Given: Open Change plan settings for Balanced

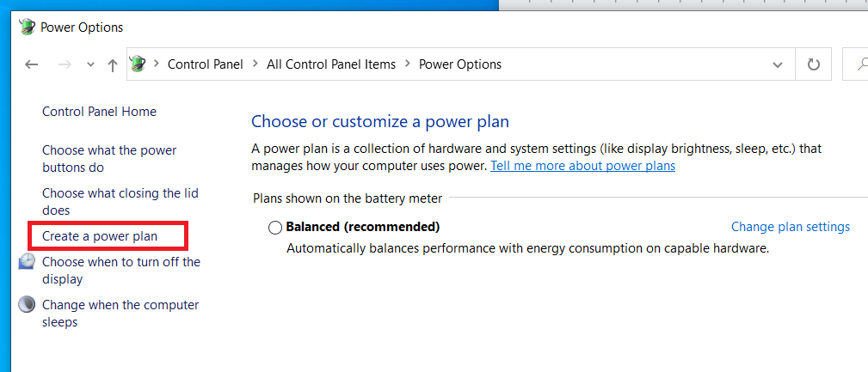Looking at the screenshot, I should pyautogui.click(x=790, y=227).
